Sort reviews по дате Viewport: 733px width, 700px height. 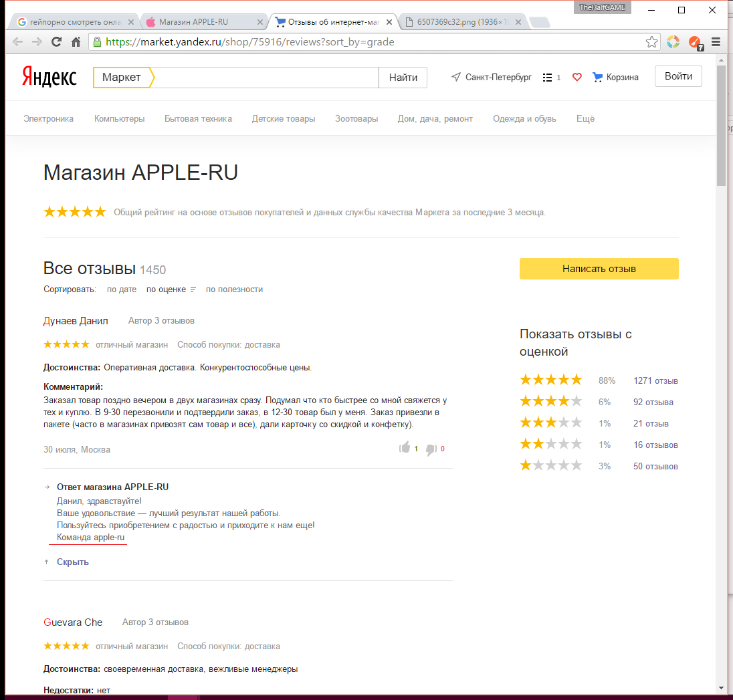pyautogui.click(x=122, y=289)
